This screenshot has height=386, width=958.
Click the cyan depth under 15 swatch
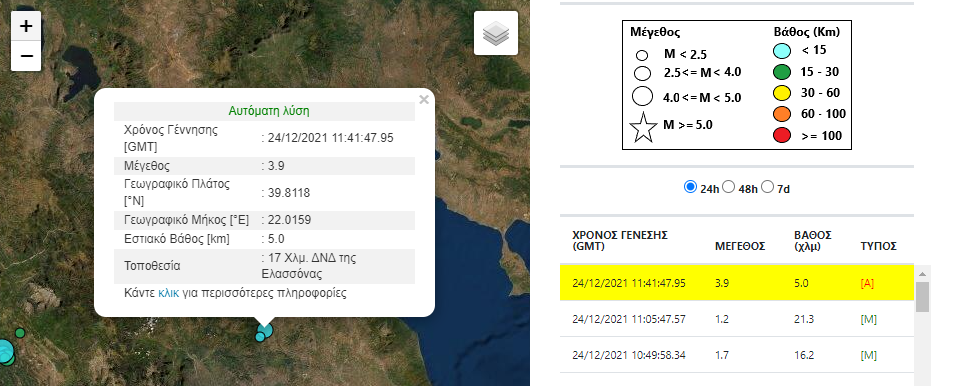coord(782,51)
